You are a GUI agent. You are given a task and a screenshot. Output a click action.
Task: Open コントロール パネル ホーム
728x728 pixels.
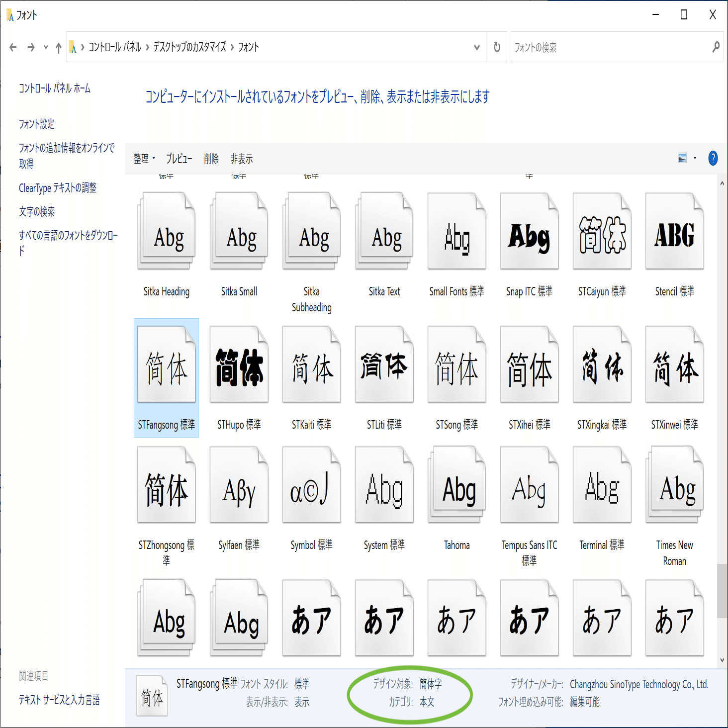[53, 89]
